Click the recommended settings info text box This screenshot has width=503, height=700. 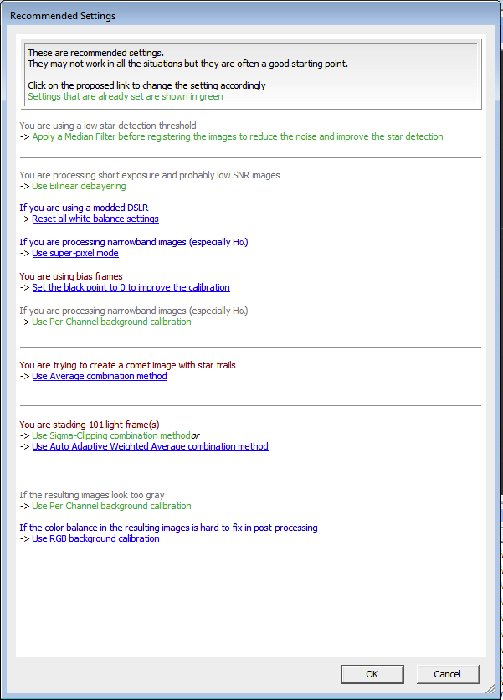[251, 75]
